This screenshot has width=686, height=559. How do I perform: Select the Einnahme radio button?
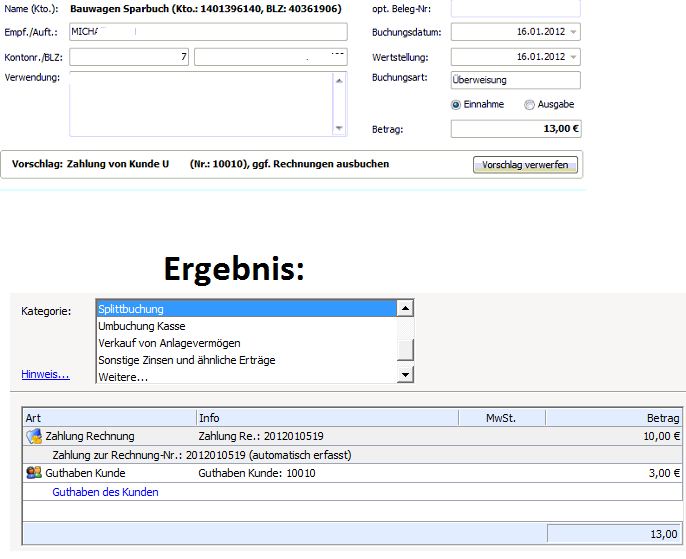(x=455, y=105)
